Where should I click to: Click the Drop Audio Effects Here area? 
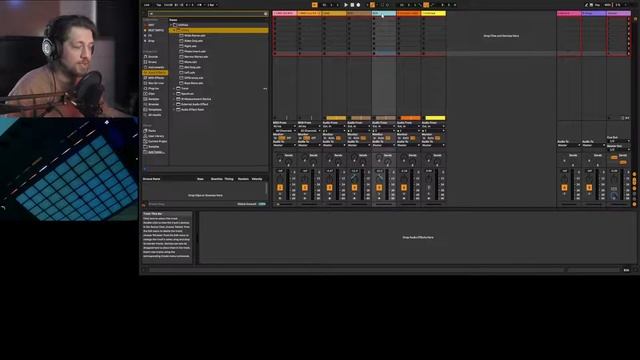pos(418,237)
